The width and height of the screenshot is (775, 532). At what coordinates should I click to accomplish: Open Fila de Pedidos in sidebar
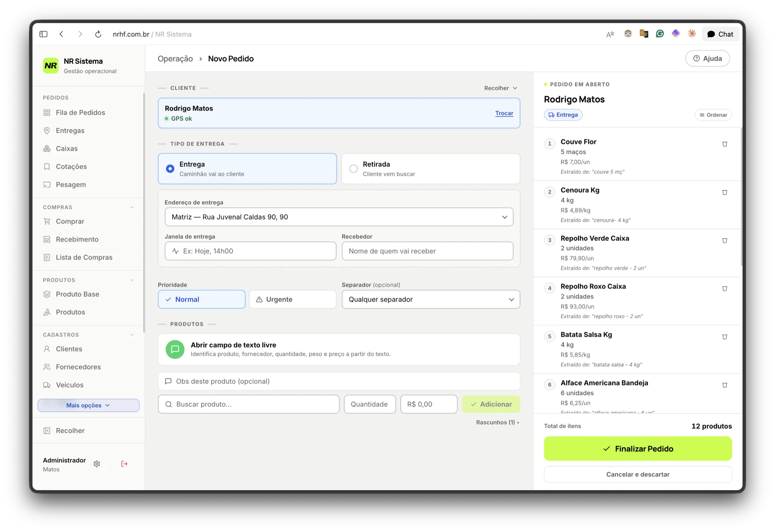click(x=80, y=113)
